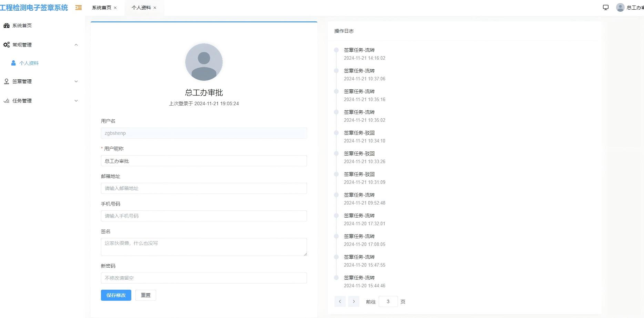This screenshot has height=318, width=644.
Task: Click the stamp icon next to 签章管理
Action: (x=7, y=81)
